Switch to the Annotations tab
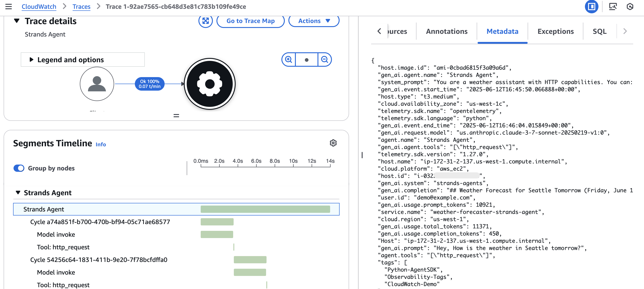 tap(446, 31)
